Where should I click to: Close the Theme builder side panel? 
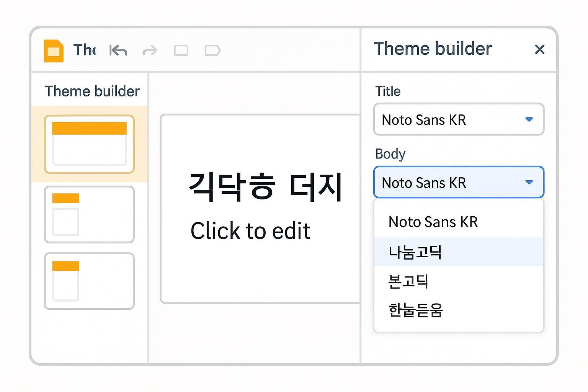(539, 49)
